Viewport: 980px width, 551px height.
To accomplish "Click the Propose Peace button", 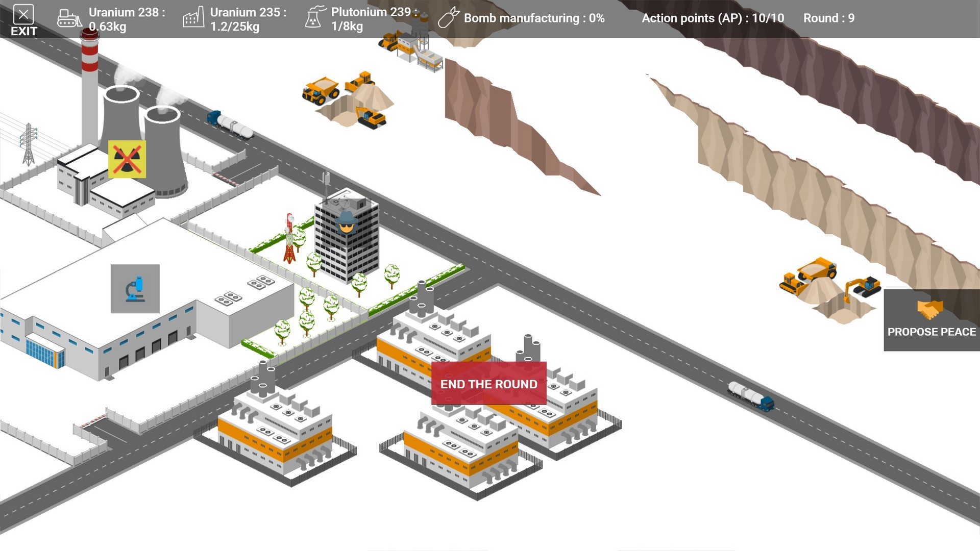I will 932,332.
